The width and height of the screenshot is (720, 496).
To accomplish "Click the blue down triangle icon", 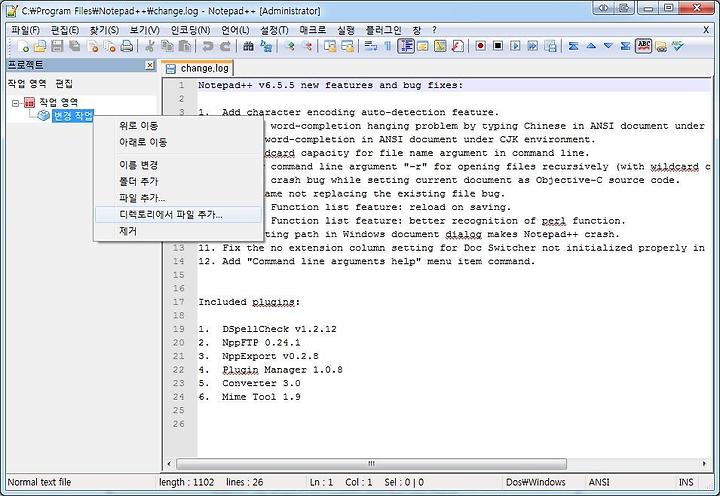I will pos(608,46).
